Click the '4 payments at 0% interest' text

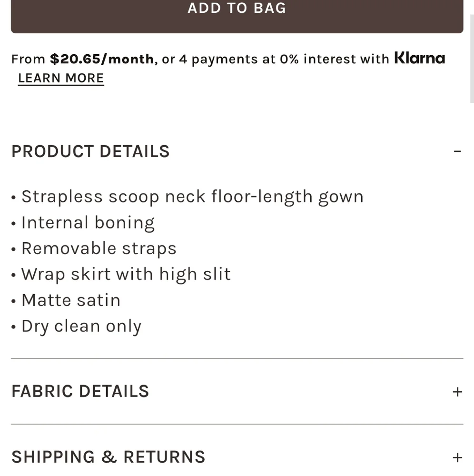[238, 59]
